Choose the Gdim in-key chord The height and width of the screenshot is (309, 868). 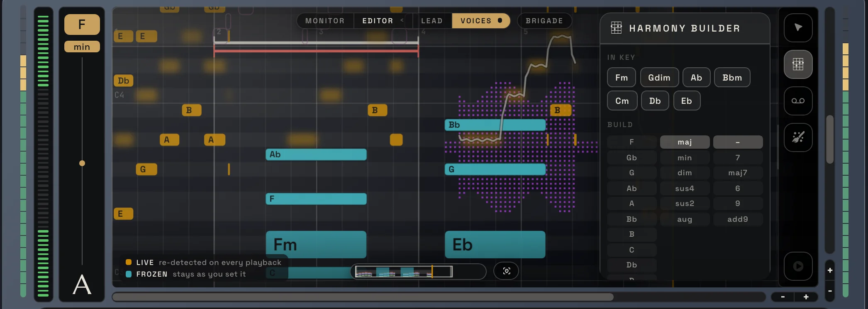[x=659, y=78]
